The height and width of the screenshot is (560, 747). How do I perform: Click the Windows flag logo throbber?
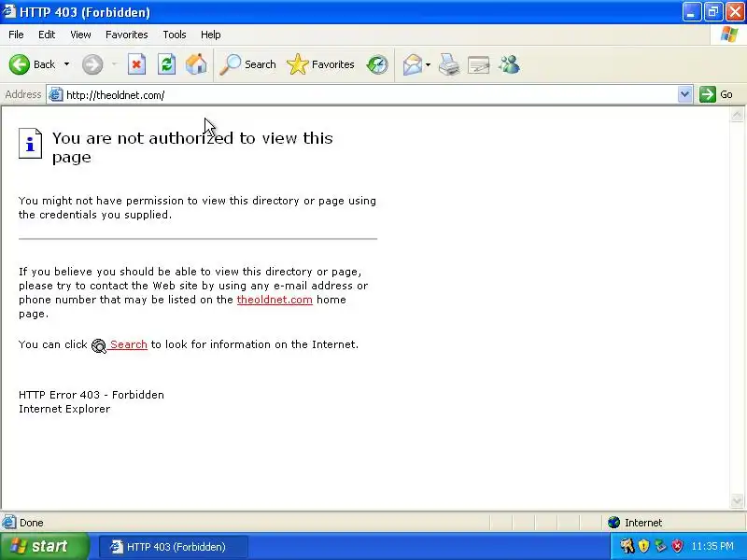(729, 35)
